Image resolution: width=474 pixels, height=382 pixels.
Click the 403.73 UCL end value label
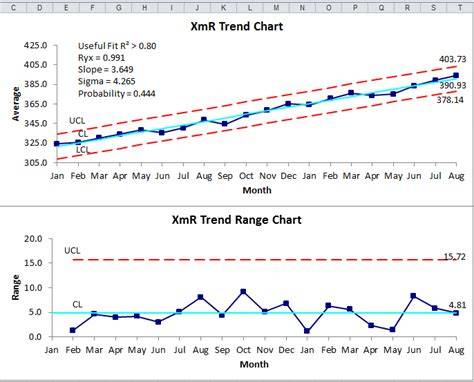452,59
